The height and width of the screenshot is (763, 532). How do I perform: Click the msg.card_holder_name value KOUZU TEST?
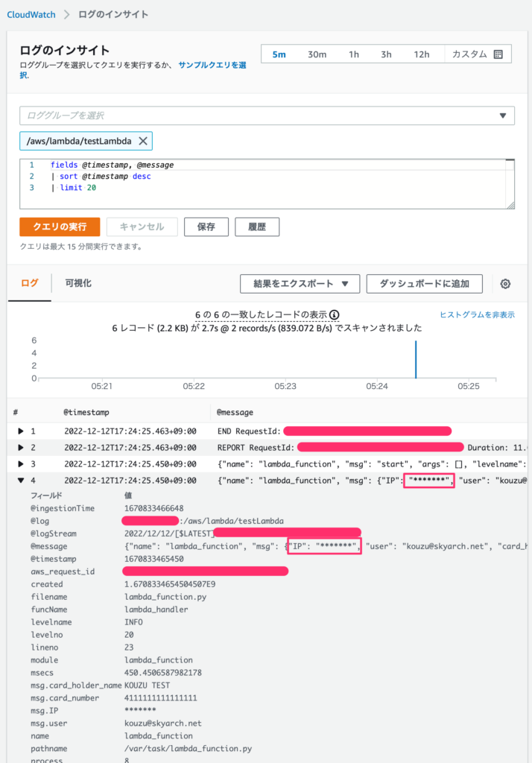coord(148,686)
